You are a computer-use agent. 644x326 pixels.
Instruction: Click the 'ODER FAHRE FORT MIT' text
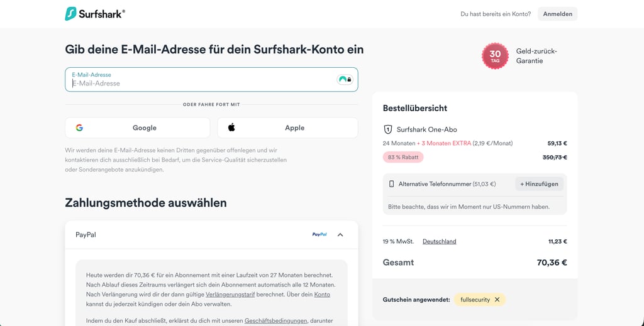pos(211,104)
